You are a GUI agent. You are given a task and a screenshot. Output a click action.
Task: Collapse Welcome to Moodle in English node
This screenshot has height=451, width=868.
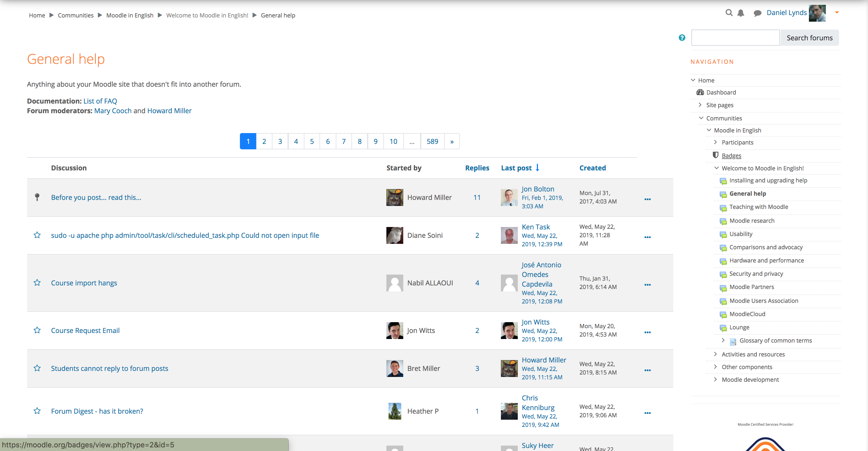coord(716,168)
